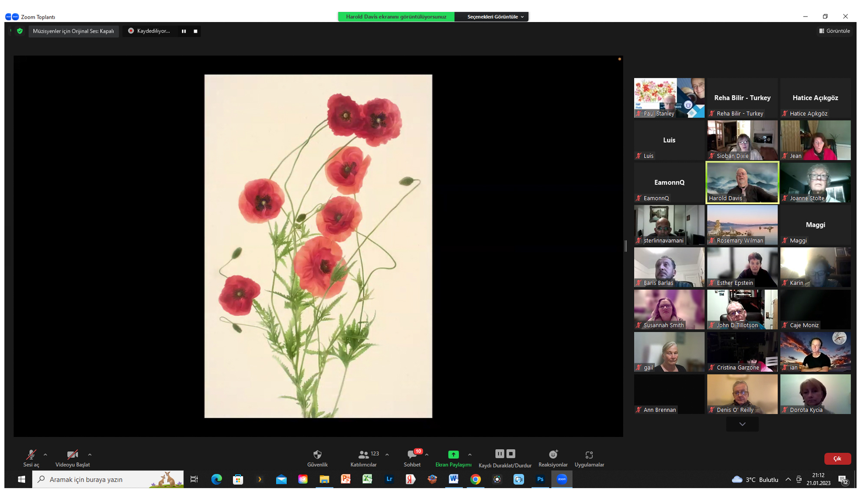This screenshot has width=868, height=500.
Task: Open Uygulamalar apps panel
Action: coord(589,458)
